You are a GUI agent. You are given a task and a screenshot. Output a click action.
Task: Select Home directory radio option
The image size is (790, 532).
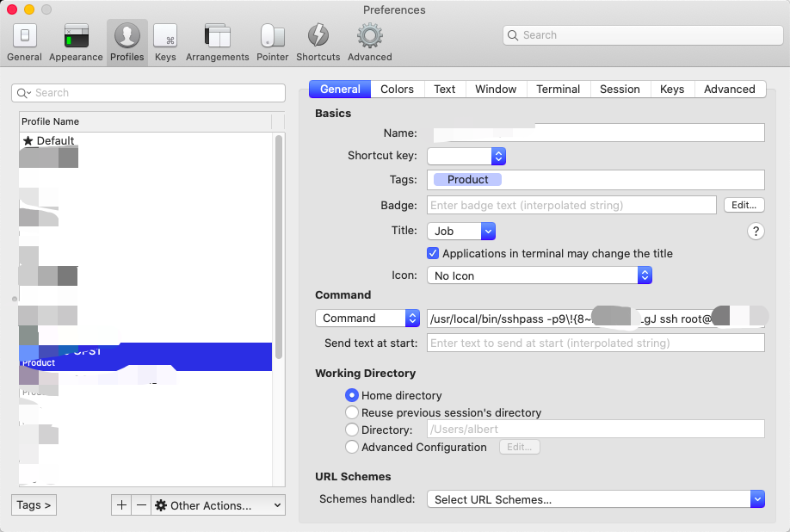pyautogui.click(x=352, y=395)
